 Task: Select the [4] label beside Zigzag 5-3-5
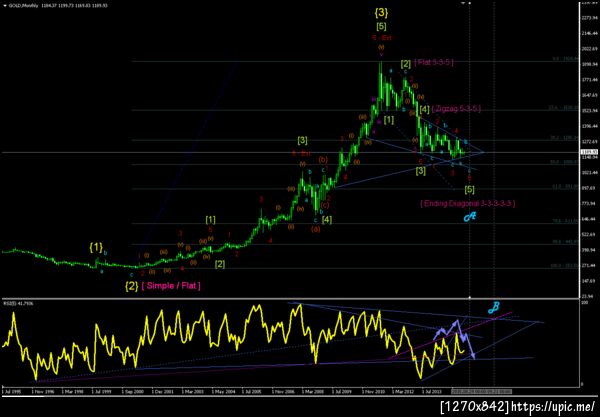(424, 109)
